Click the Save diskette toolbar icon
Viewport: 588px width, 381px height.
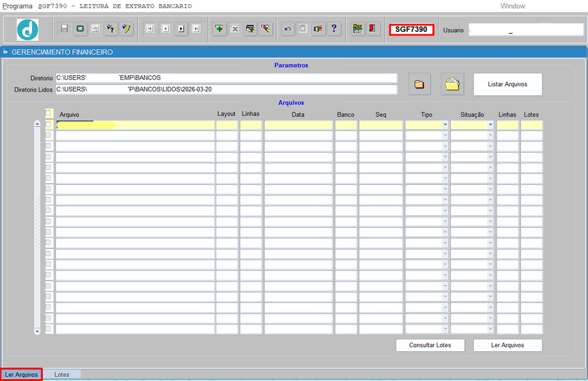pos(64,29)
